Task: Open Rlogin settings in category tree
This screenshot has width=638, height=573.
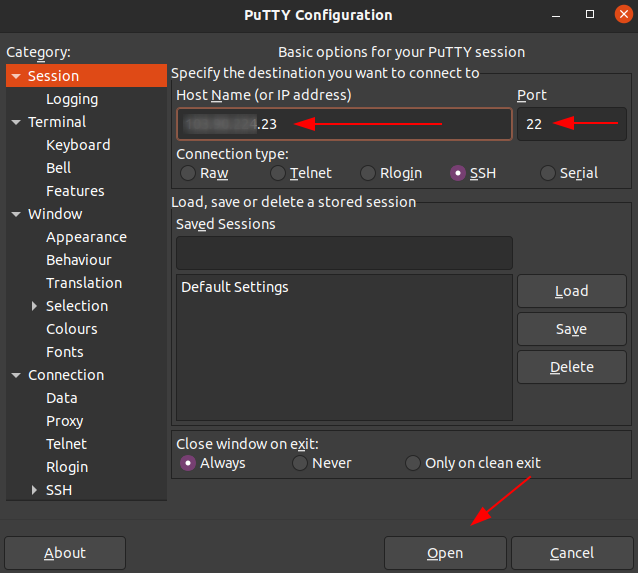Action: point(67,467)
